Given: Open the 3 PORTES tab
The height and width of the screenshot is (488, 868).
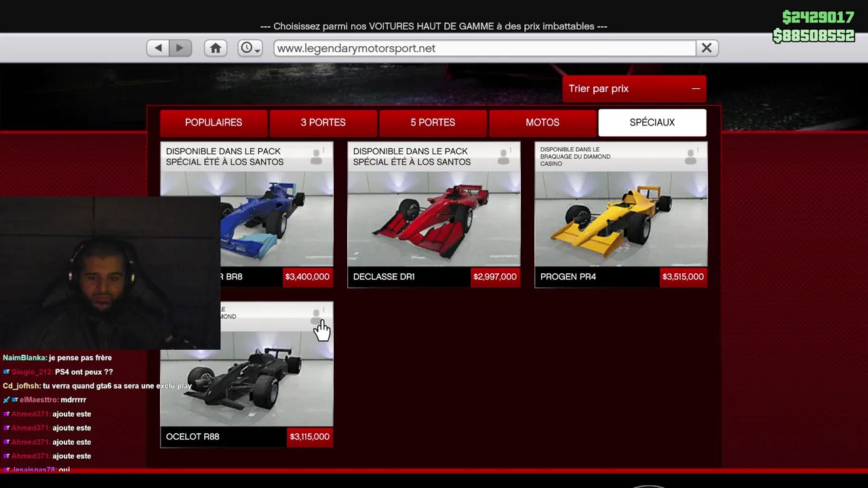Looking at the screenshot, I should pyautogui.click(x=323, y=123).
